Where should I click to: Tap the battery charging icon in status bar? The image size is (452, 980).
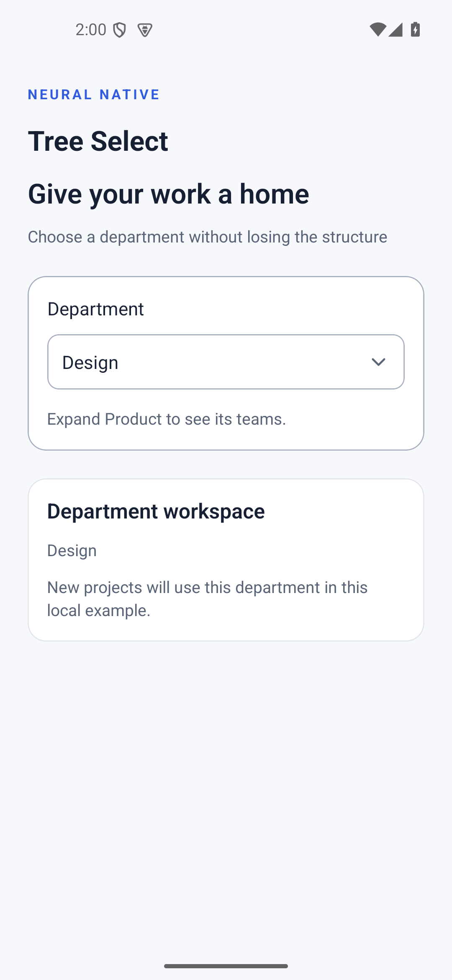pos(415,30)
